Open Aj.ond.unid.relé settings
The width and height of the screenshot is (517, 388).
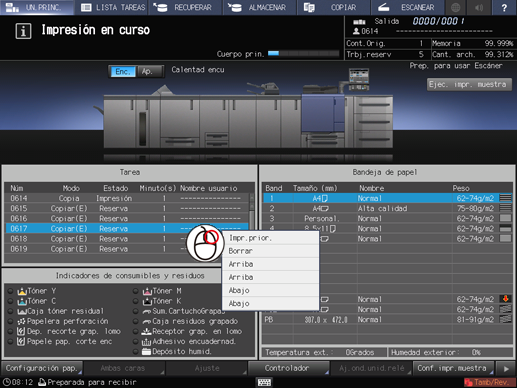pos(371,368)
